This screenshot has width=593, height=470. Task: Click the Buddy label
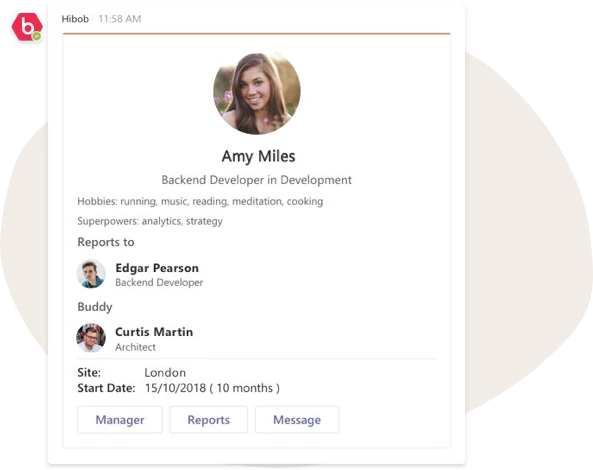click(x=95, y=307)
